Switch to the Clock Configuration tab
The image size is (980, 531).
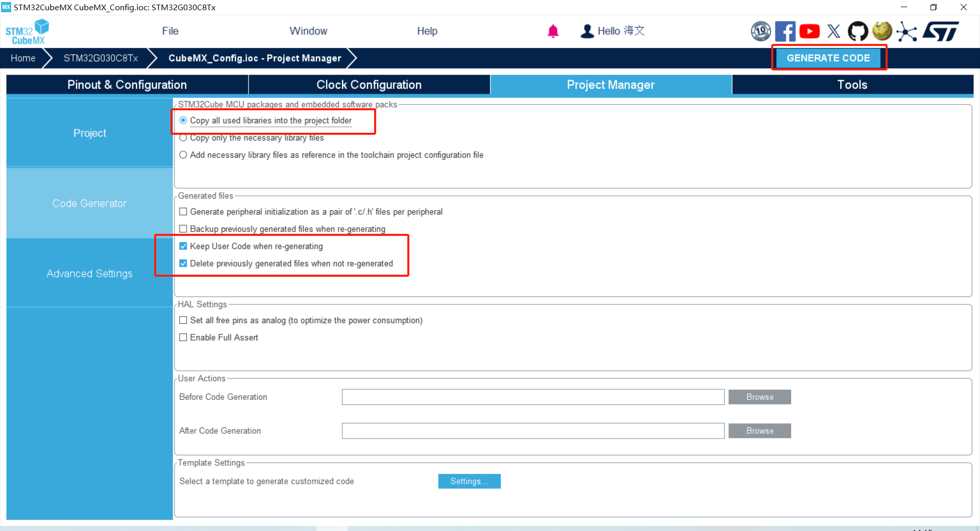pyautogui.click(x=369, y=85)
